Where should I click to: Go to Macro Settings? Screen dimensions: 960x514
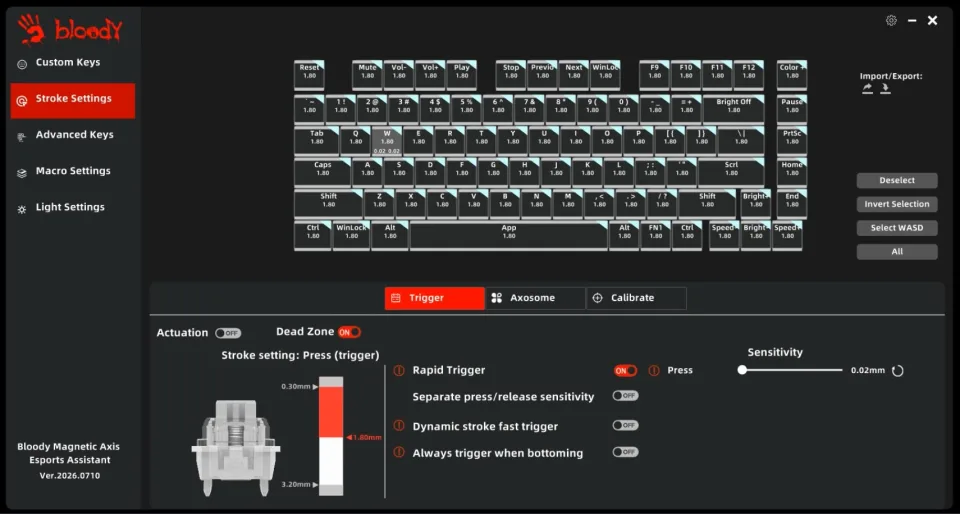[x=73, y=171]
